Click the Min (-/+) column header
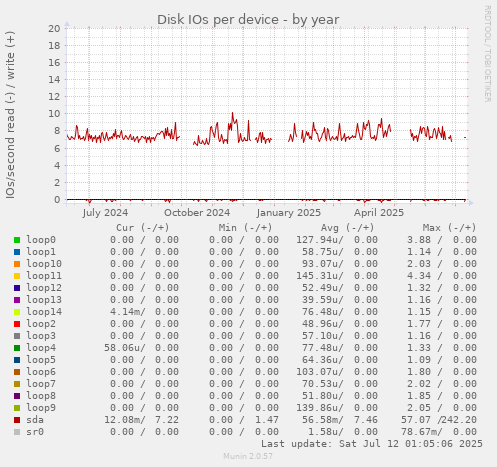This screenshot has width=497, height=467. click(x=245, y=228)
